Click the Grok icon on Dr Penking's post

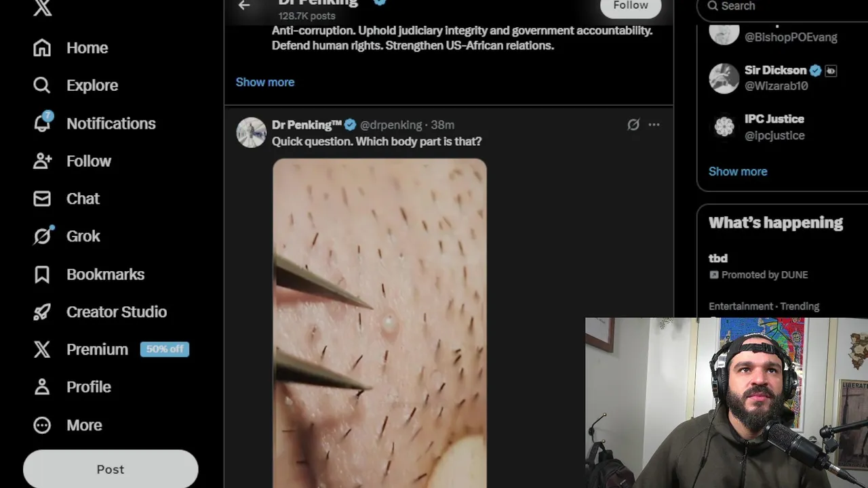[633, 125]
